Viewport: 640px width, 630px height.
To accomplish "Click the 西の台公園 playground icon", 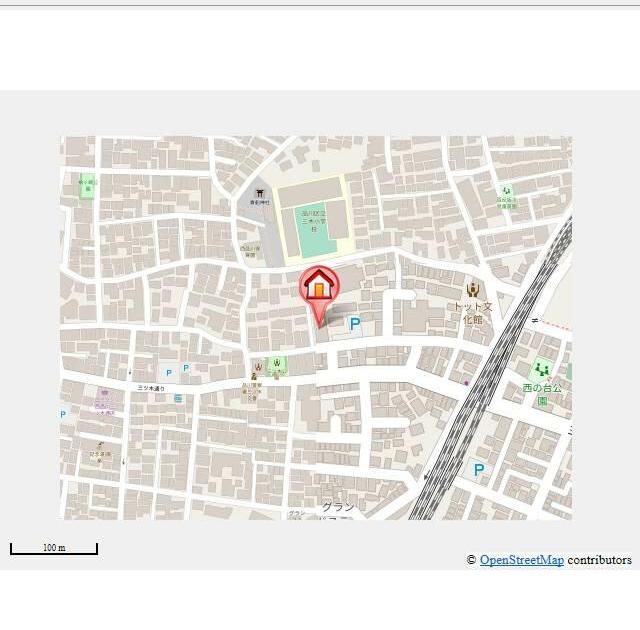I will pos(541,369).
